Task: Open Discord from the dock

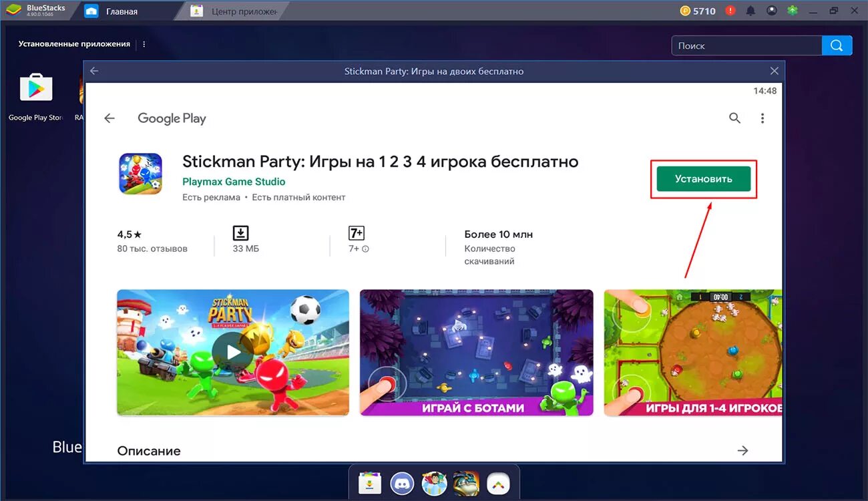Action: 402,483
